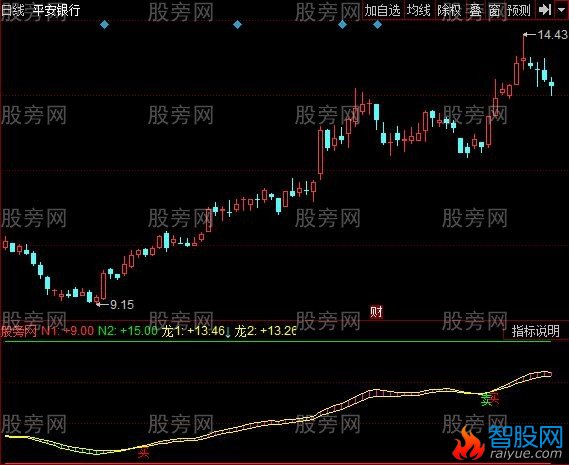The image size is (569, 465).
Task: Toggle the 除权 ex-rights adjustment
Action: click(449, 10)
